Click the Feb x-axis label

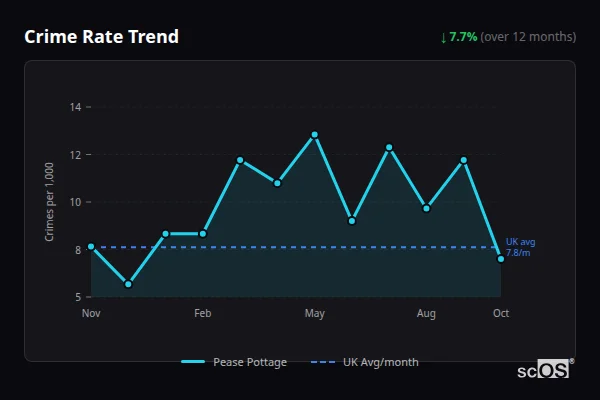(x=203, y=313)
